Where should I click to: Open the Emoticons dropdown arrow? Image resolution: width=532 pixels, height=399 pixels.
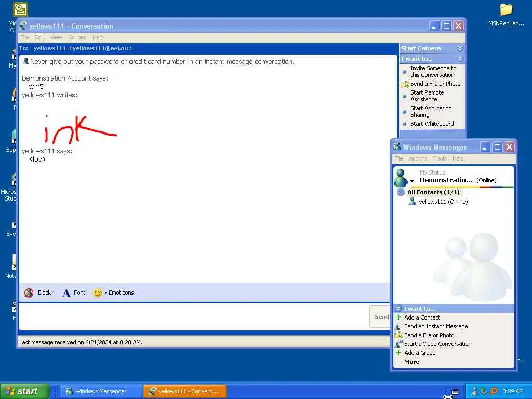point(105,293)
